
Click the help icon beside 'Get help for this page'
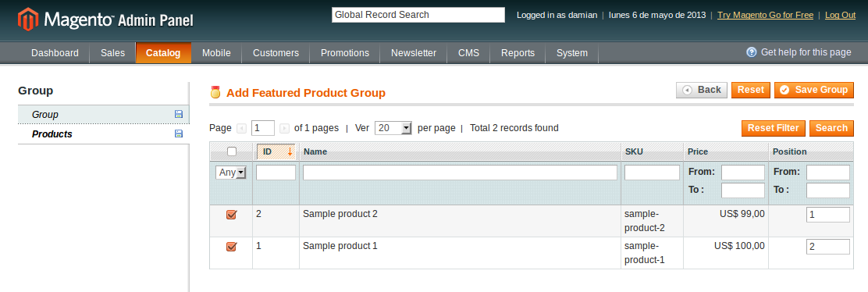click(x=751, y=52)
